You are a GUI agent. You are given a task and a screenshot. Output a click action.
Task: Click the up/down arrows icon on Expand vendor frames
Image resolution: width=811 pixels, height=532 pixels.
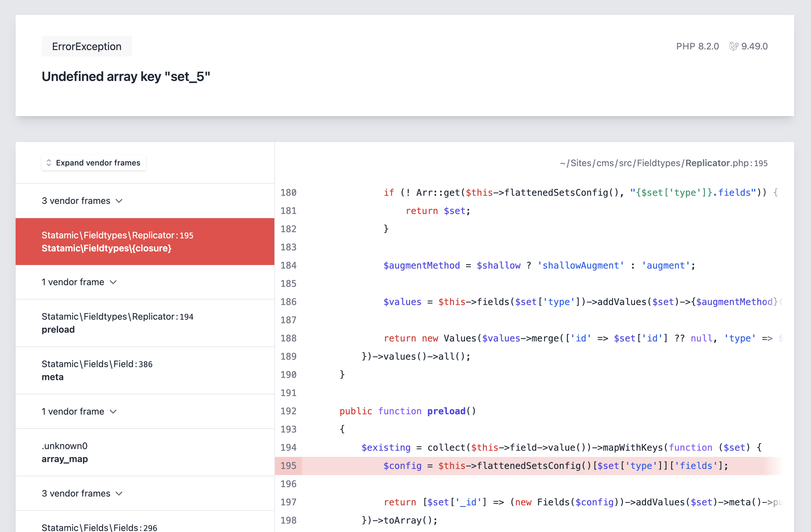point(49,163)
